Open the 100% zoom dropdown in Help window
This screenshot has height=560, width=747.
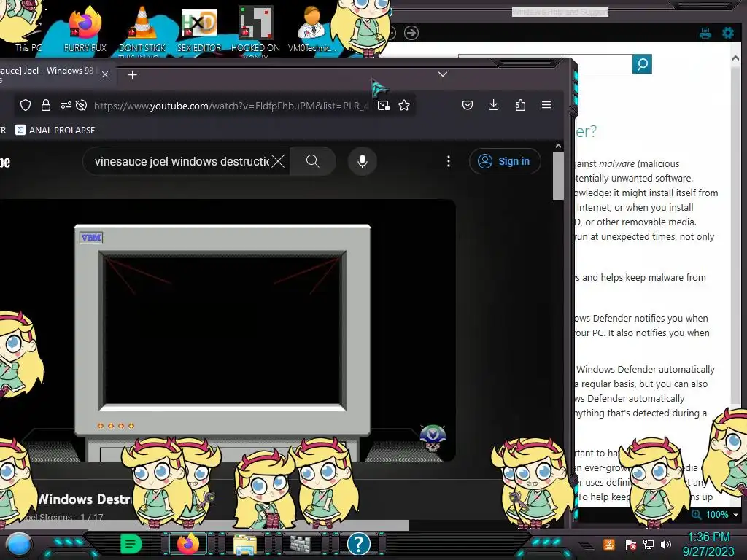click(735, 515)
